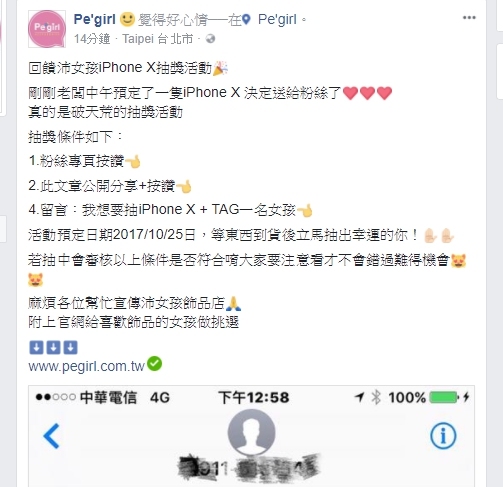Click the gray contact avatar in screenshot

pyautogui.click(x=252, y=432)
